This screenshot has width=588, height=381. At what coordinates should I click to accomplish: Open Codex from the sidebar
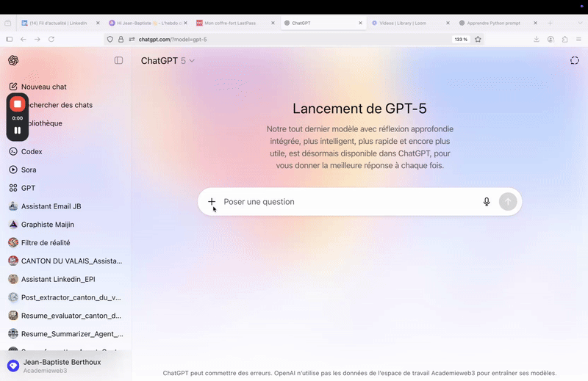[26, 151]
